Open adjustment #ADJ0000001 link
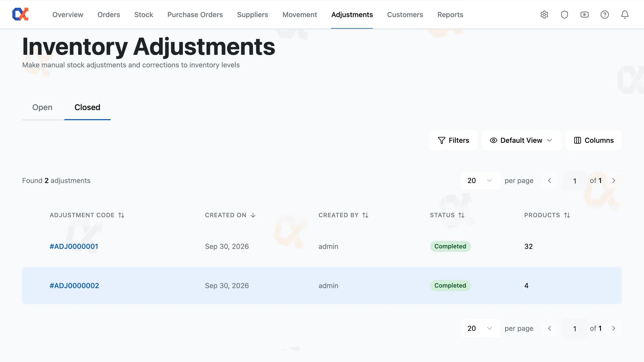This screenshot has height=362, width=644. pyautogui.click(x=74, y=246)
